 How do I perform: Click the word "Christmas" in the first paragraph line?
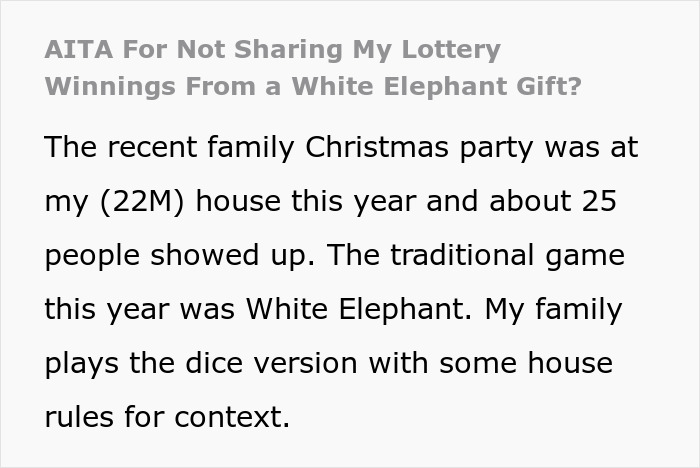coord(377,147)
